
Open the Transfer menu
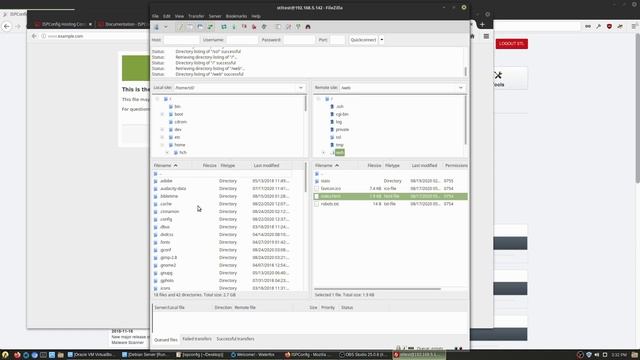click(196, 16)
